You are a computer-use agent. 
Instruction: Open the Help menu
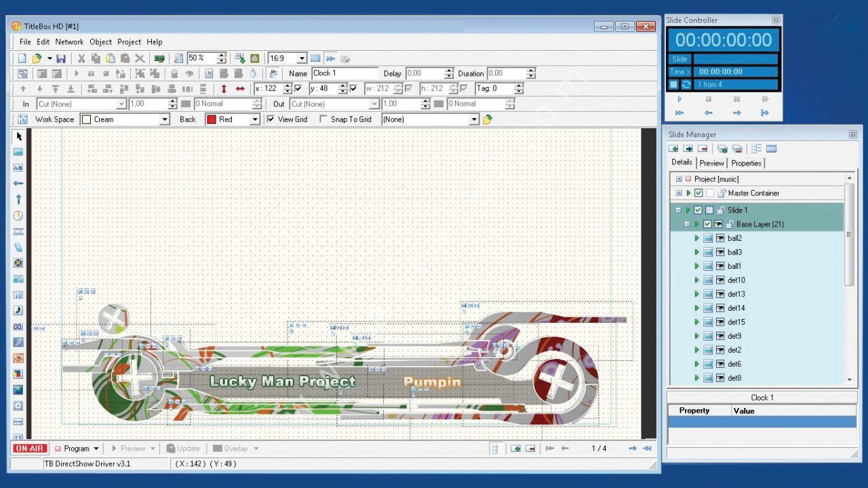[x=155, y=42]
